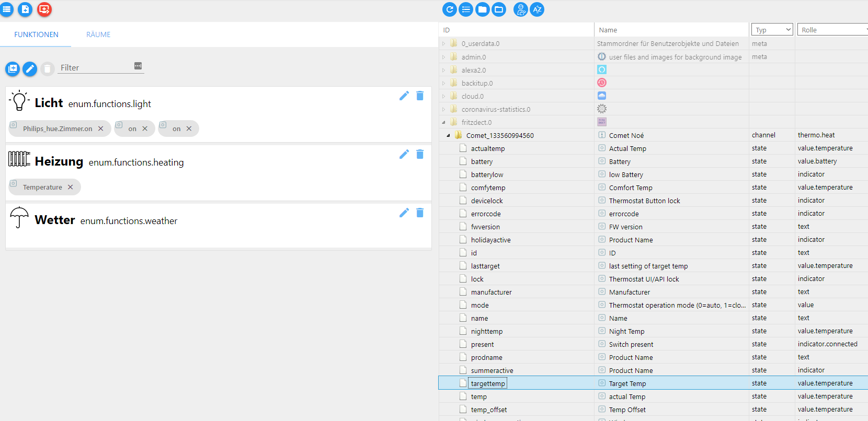Select the batterylow state

pyautogui.click(x=487, y=174)
